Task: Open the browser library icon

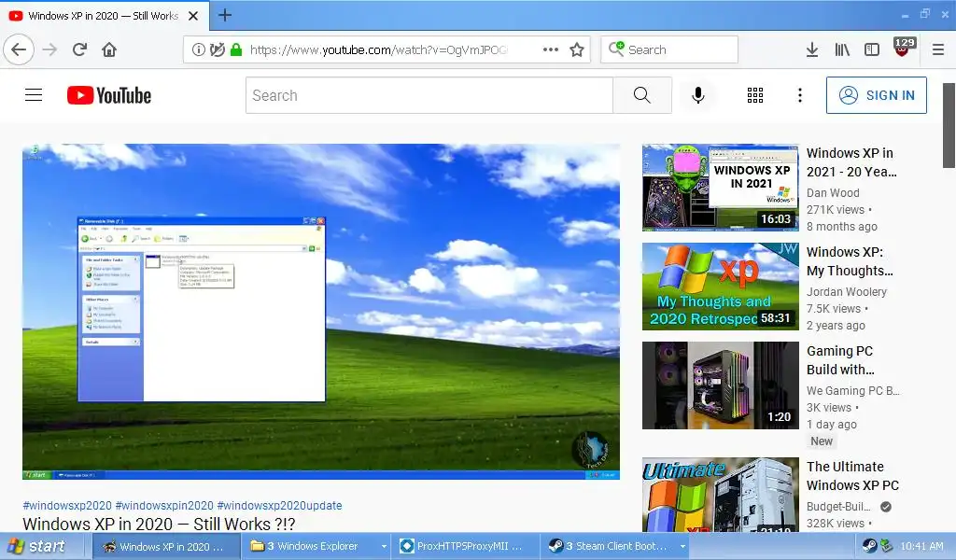Action: (842, 49)
